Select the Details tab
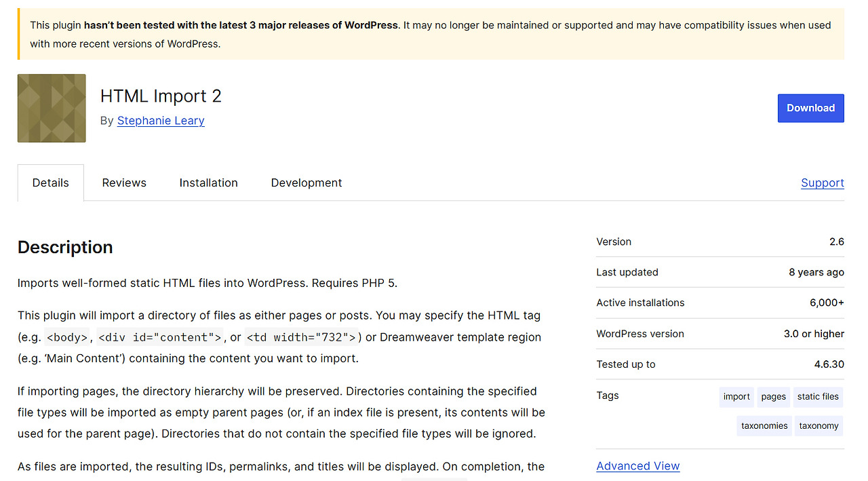The image size is (868, 481). point(50,182)
